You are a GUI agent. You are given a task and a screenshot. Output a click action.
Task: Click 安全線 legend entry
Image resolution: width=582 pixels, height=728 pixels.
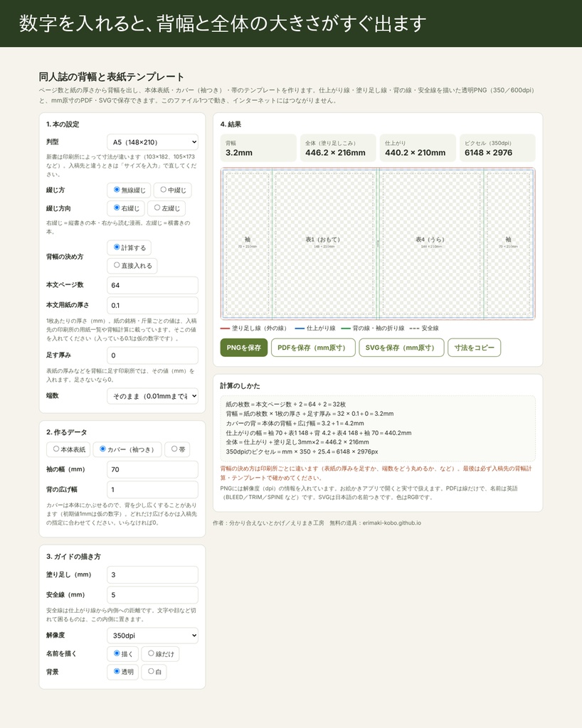(424, 328)
